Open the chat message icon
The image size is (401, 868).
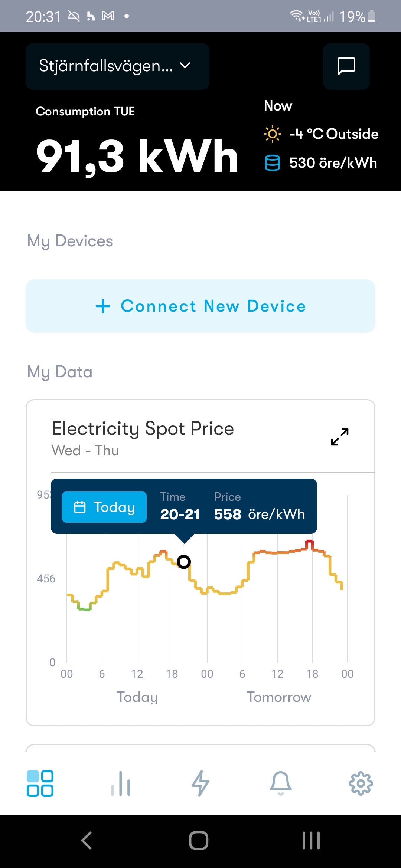(x=346, y=66)
